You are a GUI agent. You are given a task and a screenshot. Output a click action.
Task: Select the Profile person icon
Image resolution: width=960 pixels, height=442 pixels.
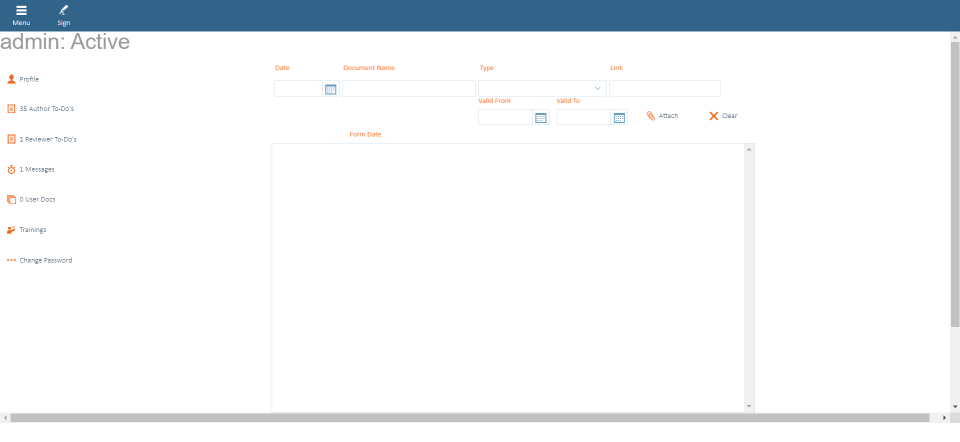(x=12, y=78)
